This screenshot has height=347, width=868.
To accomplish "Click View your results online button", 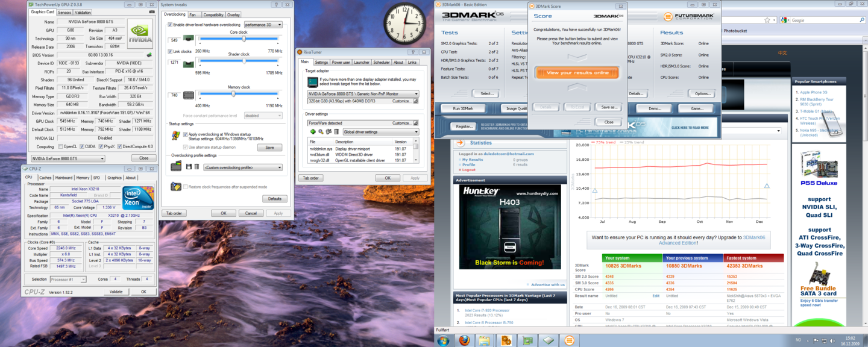I will pos(577,73).
